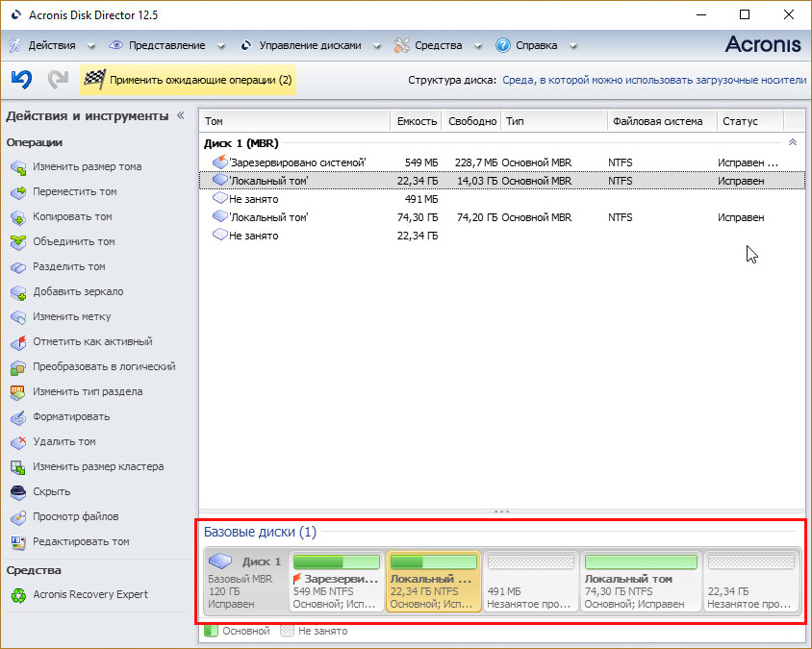
Task: Select the 491 МБ unallocated block
Action: pos(530,582)
